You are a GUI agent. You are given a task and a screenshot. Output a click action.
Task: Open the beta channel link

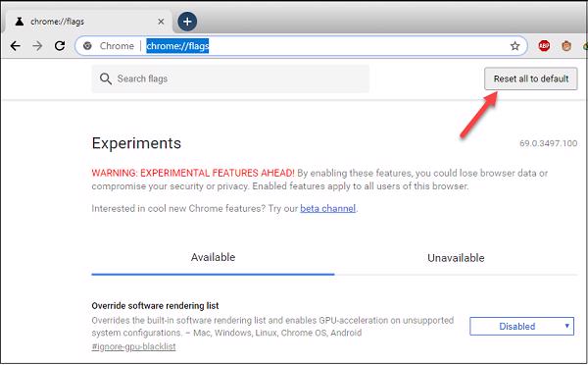327,208
